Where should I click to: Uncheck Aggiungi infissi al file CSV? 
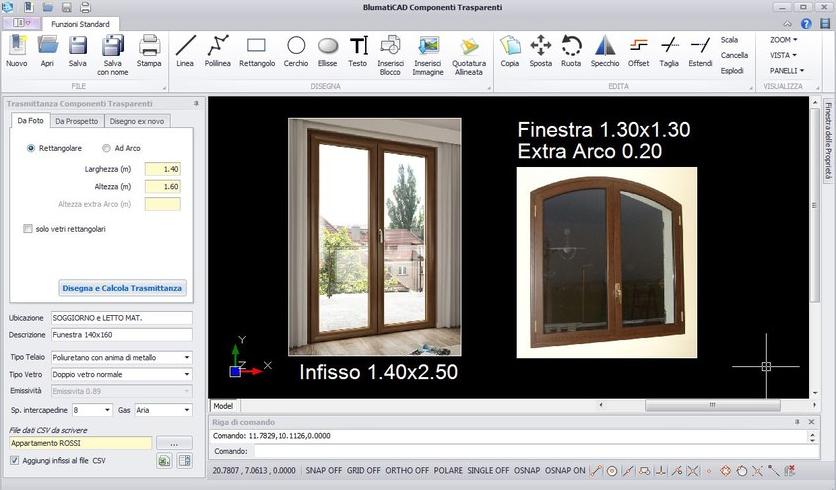pyautogui.click(x=14, y=460)
